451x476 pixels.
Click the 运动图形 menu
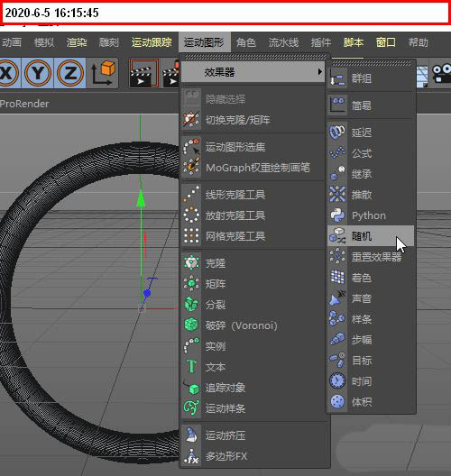[x=204, y=42]
